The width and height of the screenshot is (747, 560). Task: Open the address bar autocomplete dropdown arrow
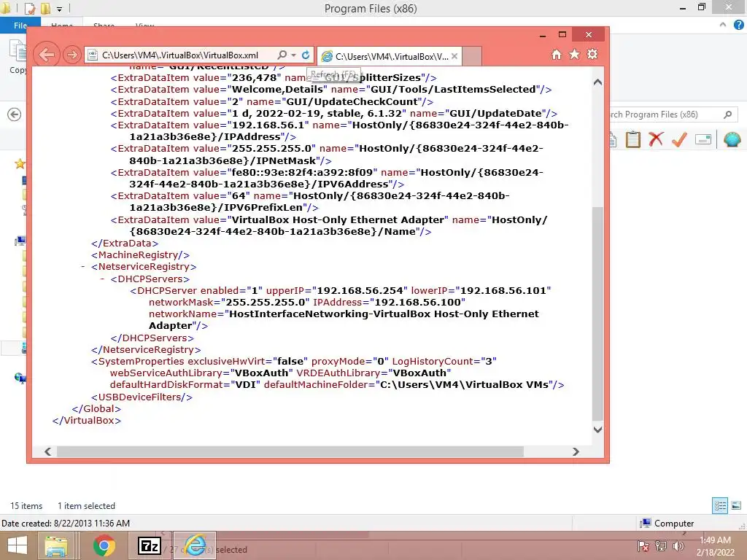tap(293, 55)
